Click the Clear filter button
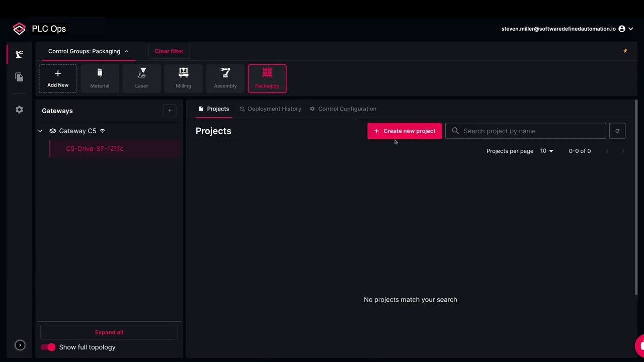The image size is (644, 362). click(x=169, y=51)
